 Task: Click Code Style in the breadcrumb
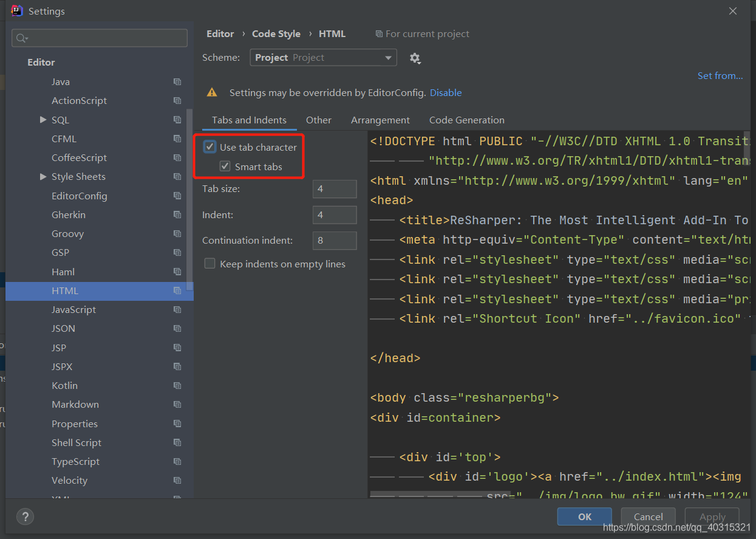(276, 34)
